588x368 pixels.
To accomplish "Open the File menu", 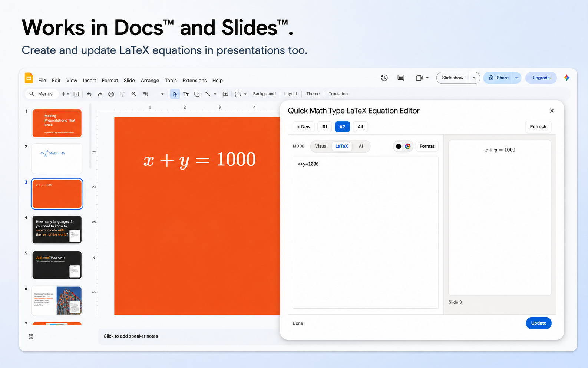I will point(42,80).
